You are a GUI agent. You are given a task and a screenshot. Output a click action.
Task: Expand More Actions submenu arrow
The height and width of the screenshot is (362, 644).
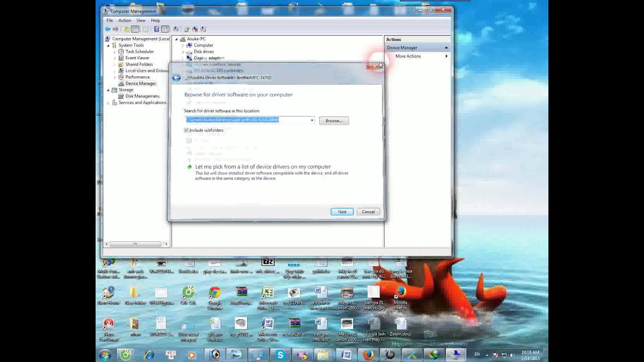pyautogui.click(x=446, y=56)
